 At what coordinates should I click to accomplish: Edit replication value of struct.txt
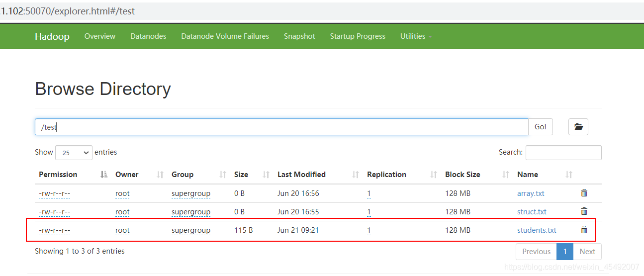[369, 212]
